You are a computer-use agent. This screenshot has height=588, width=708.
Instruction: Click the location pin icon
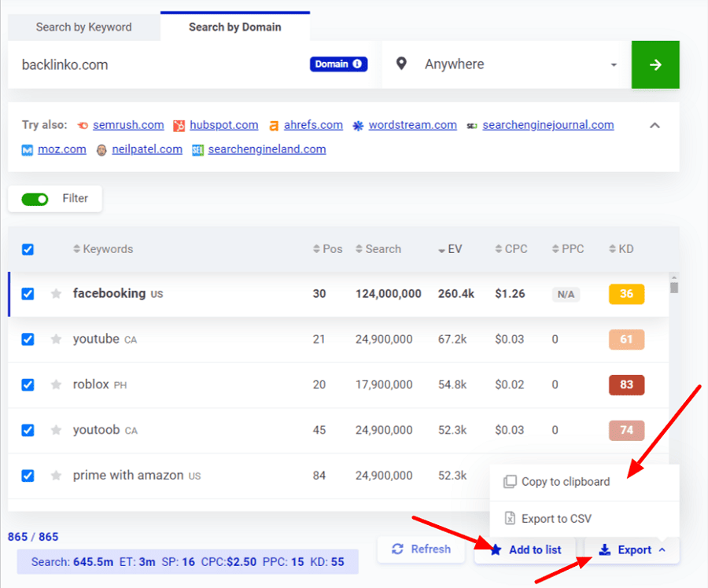click(401, 64)
